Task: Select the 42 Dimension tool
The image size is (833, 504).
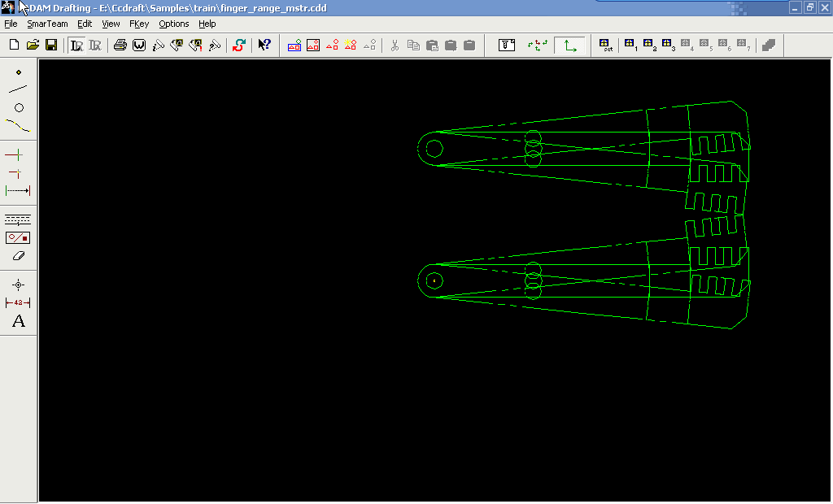Action: click(x=18, y=302)
